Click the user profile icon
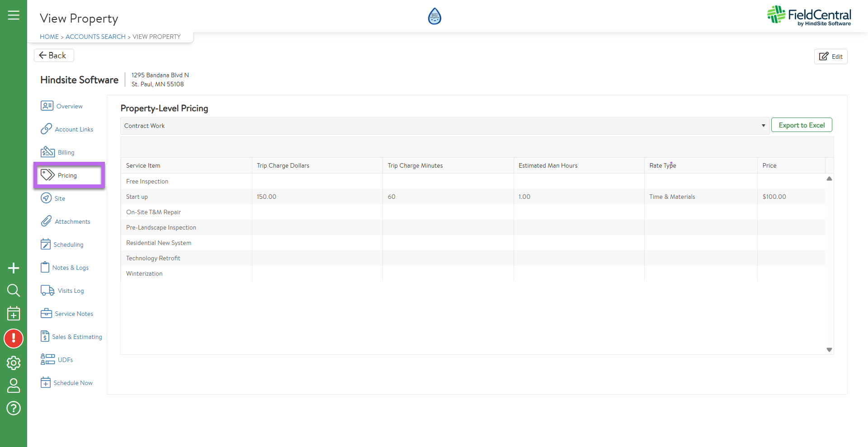 tap(14, 385)
